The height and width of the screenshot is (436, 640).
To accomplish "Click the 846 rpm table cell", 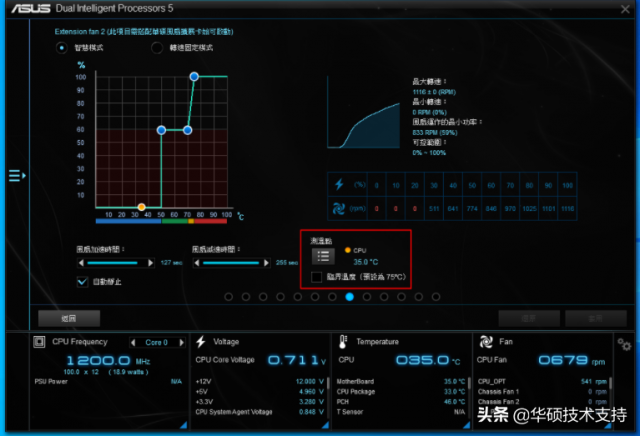I will [x=491, y=209].
